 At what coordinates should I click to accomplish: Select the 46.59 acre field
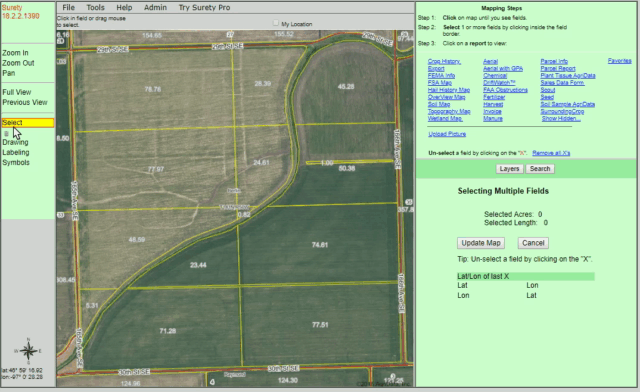(136, 240)
